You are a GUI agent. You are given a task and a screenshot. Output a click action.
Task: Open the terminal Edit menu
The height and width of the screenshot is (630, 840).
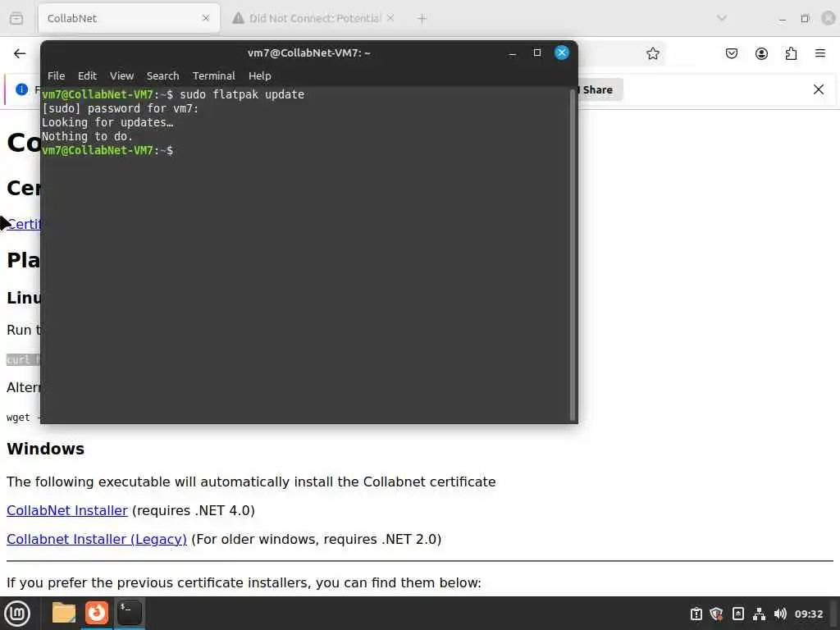pyautogui.click(x=87, y=76)
